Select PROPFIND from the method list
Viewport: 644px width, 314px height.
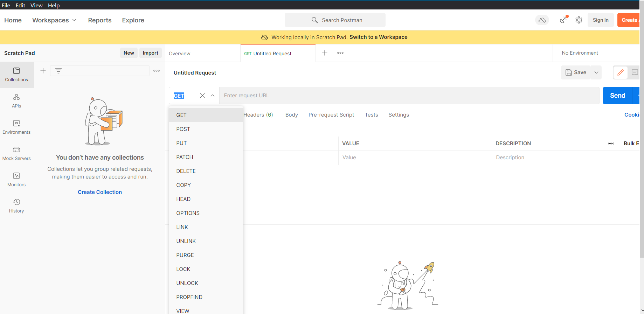point(206,297)
